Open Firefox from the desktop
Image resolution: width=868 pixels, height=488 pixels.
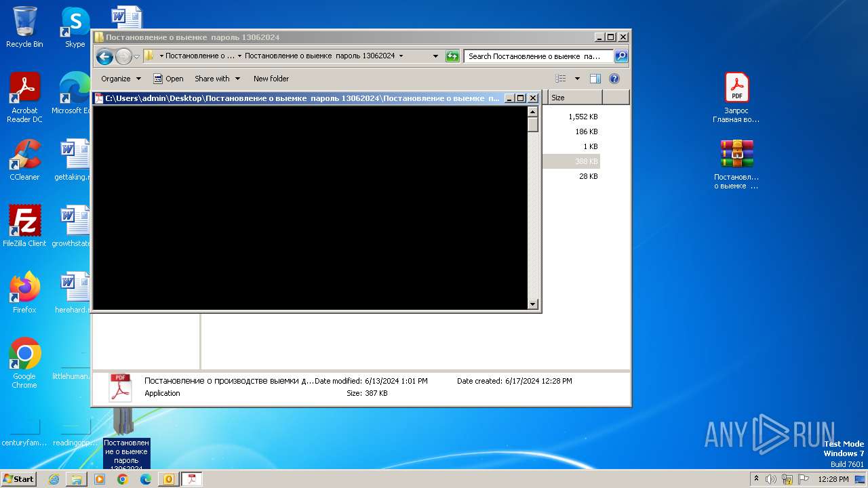[x=24, y=292]
